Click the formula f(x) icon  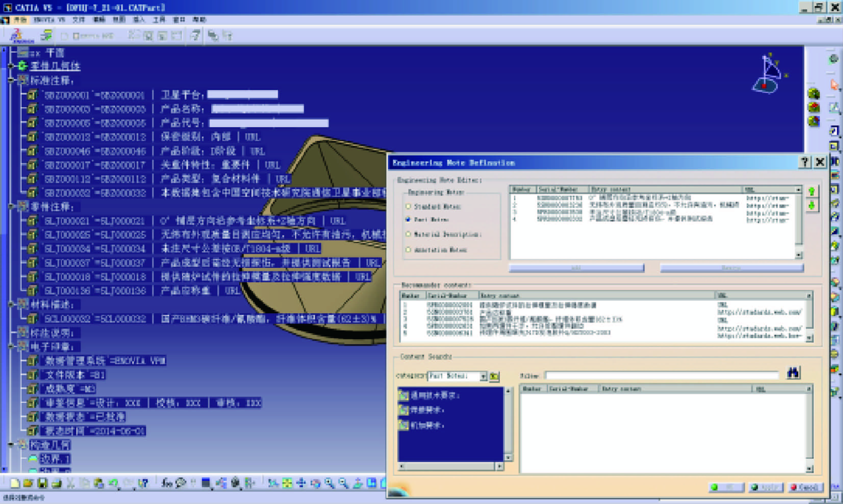167,483
